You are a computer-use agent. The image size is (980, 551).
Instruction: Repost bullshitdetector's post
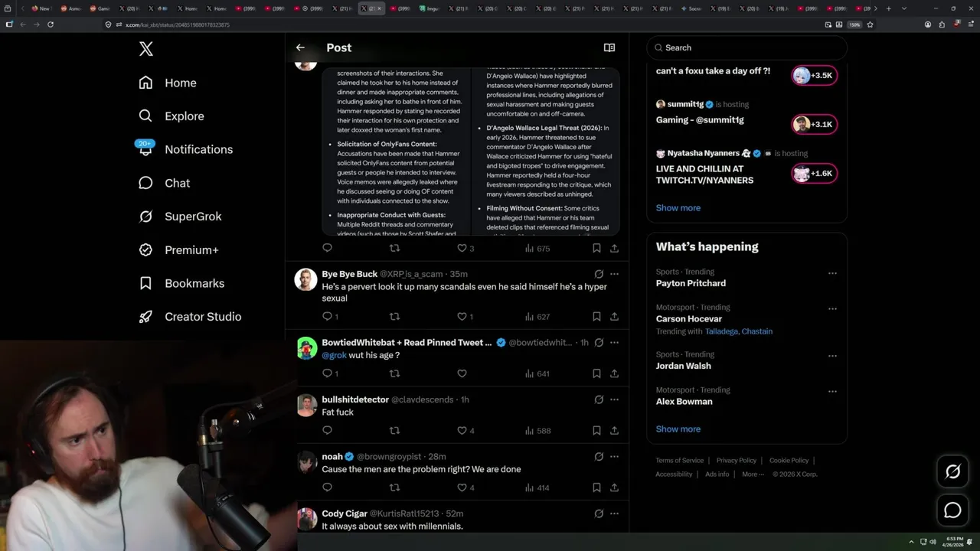tap(395, 430)
